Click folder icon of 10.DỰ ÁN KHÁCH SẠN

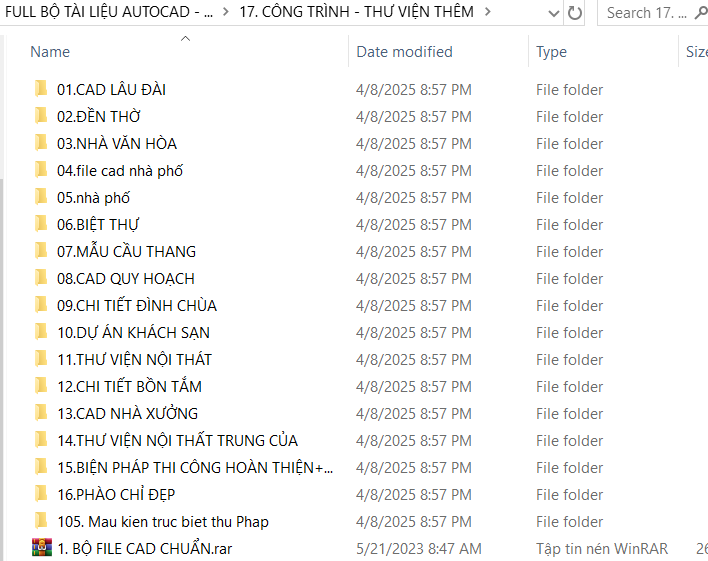(x=41, y=332)
